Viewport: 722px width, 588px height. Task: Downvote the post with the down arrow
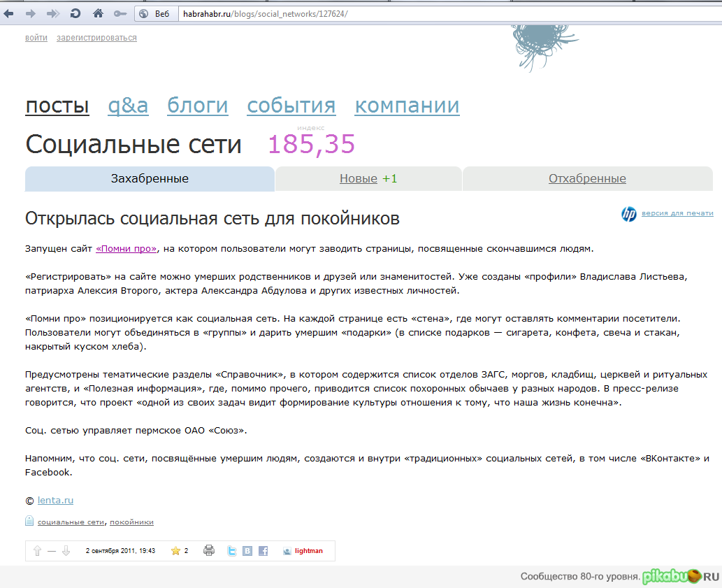point(66,551)
